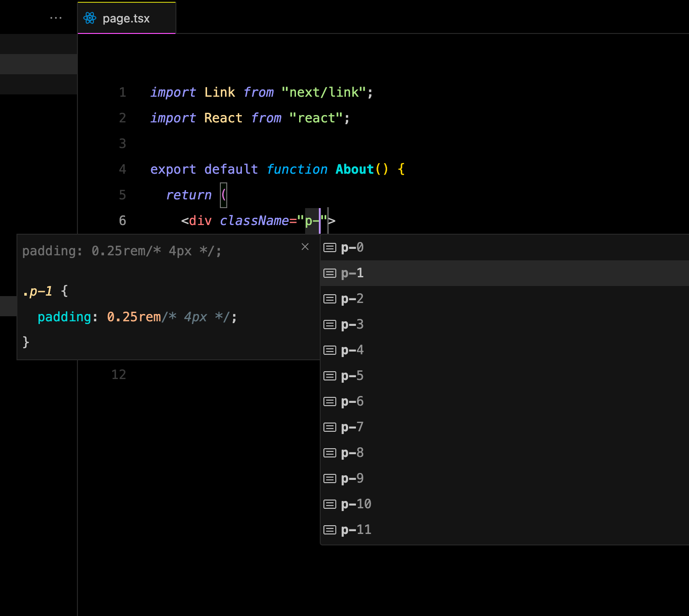The image size is (689, 616).
Task: Pick p-2 in the completion list
Action: [352, 299]
